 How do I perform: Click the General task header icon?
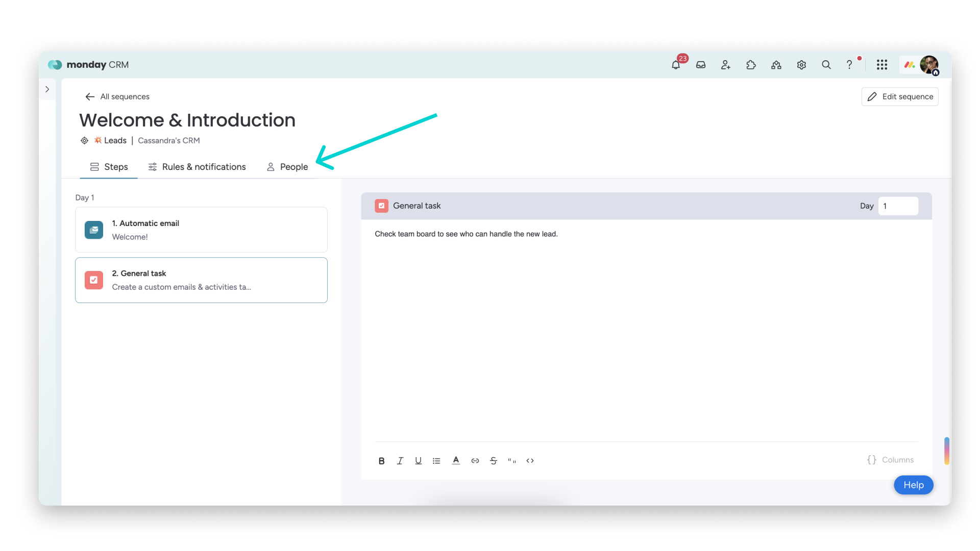[381, 206]
